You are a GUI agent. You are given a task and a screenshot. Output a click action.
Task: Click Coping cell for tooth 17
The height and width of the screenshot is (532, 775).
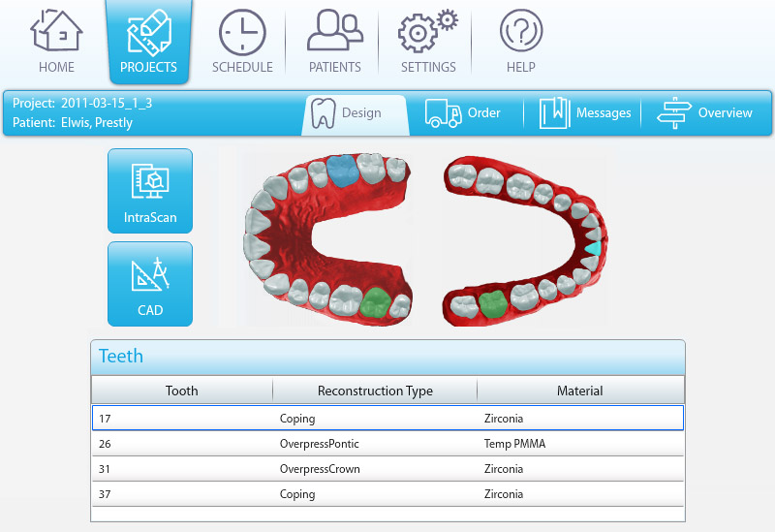(x=297, y=419)
